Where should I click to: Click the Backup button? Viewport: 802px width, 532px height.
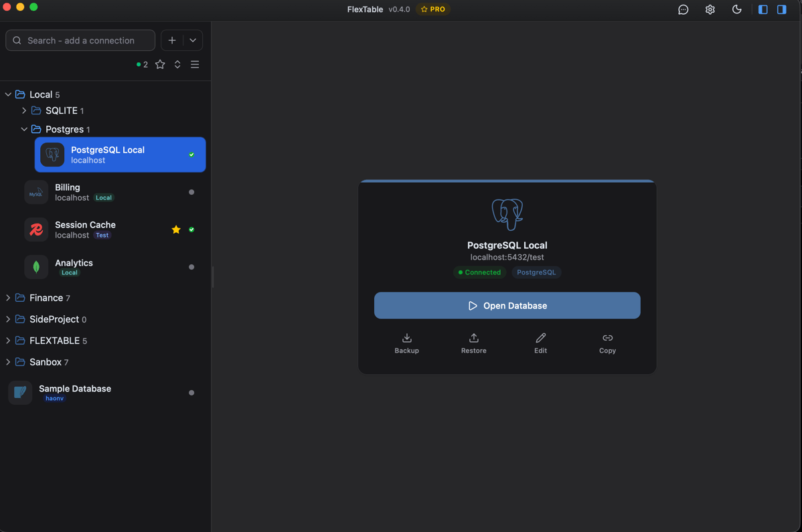coord(406,343)
